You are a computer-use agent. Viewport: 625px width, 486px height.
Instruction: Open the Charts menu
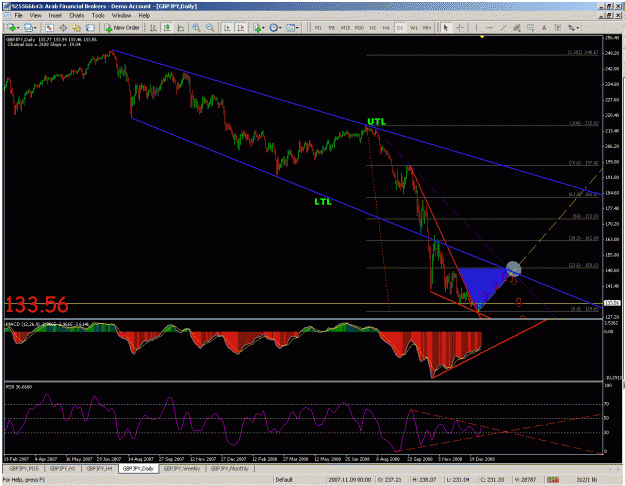(77, 16)
